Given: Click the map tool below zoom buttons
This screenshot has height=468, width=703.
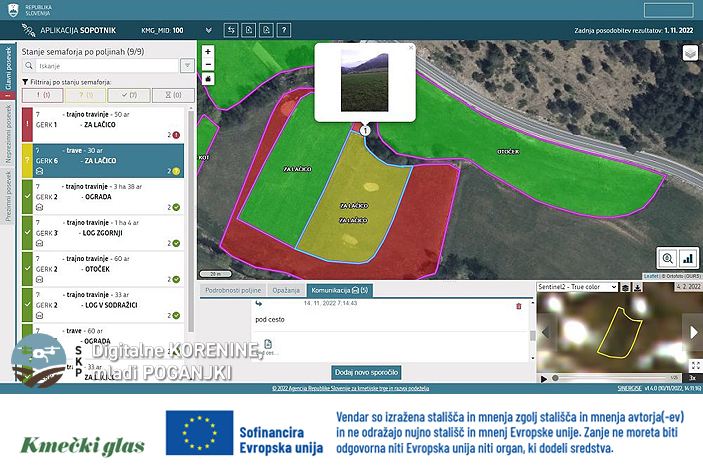Looking at the screenshot, I should pyautogui.click(x=208, y=79).
